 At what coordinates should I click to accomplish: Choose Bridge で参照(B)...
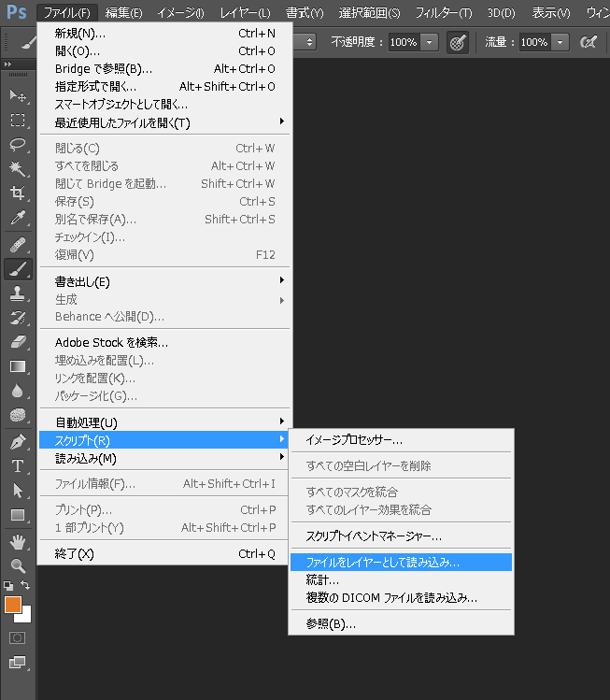(x=164, y=69)
